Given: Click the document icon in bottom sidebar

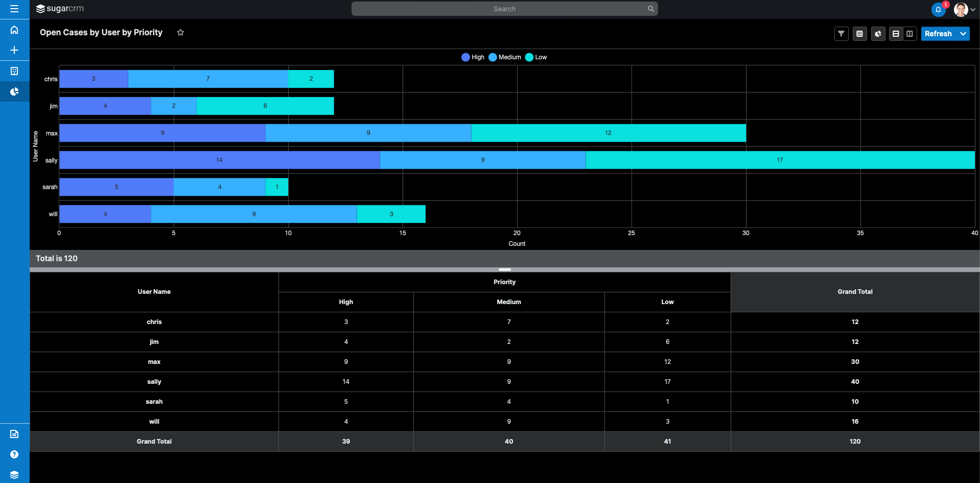Looking at the screenshot, I should 14,434.
